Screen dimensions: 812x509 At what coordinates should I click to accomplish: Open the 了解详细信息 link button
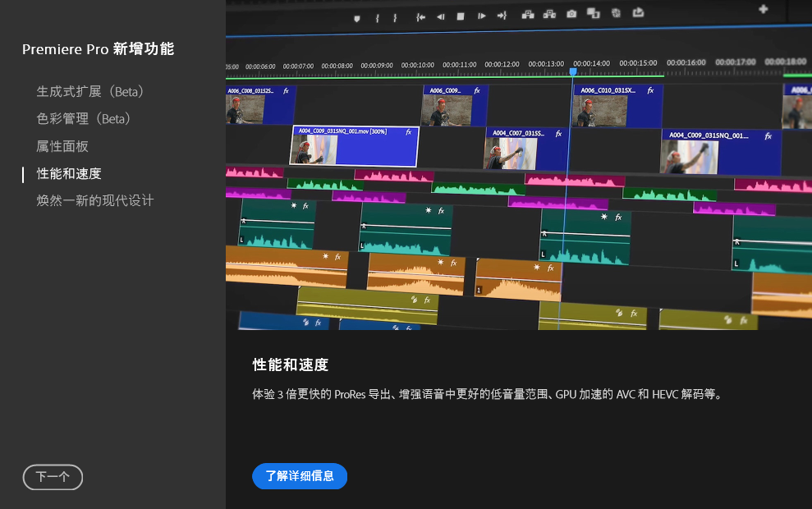(300, 476)
